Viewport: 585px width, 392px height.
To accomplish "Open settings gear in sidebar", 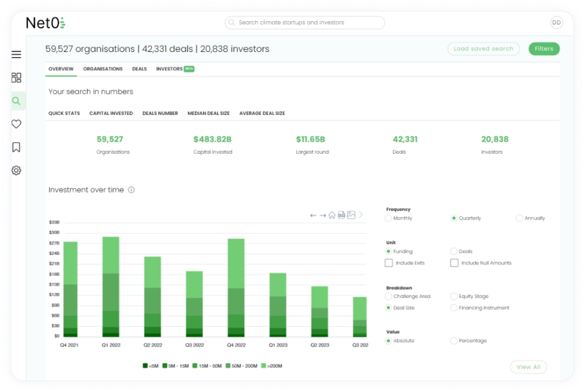I will [x=17, y=170].
